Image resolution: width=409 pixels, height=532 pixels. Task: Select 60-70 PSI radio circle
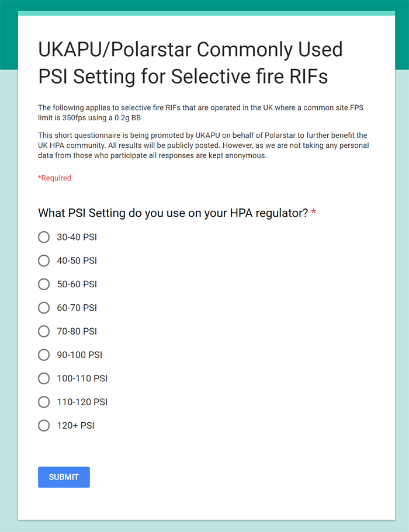[44, 308]
